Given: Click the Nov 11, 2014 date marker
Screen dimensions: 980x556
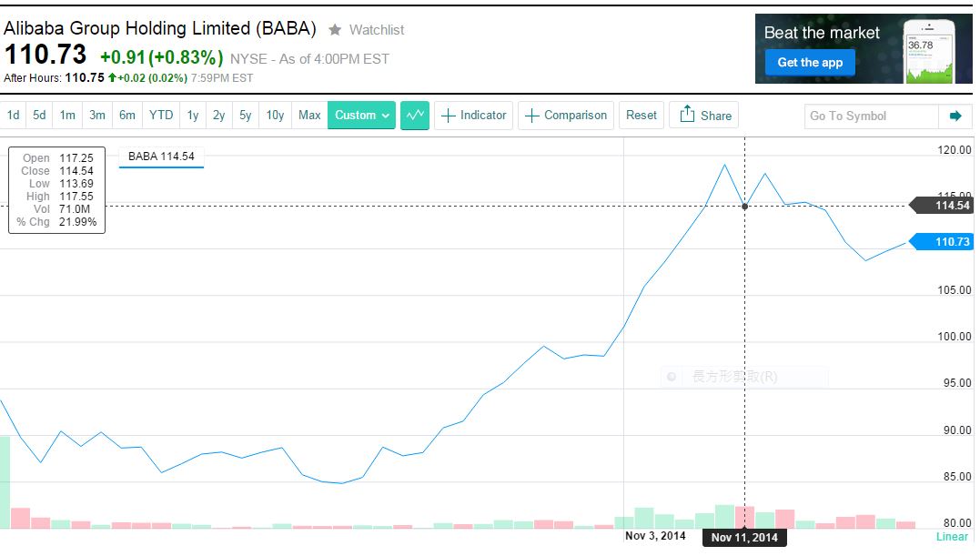Looking at the screenshot, I should coord(744,537).
